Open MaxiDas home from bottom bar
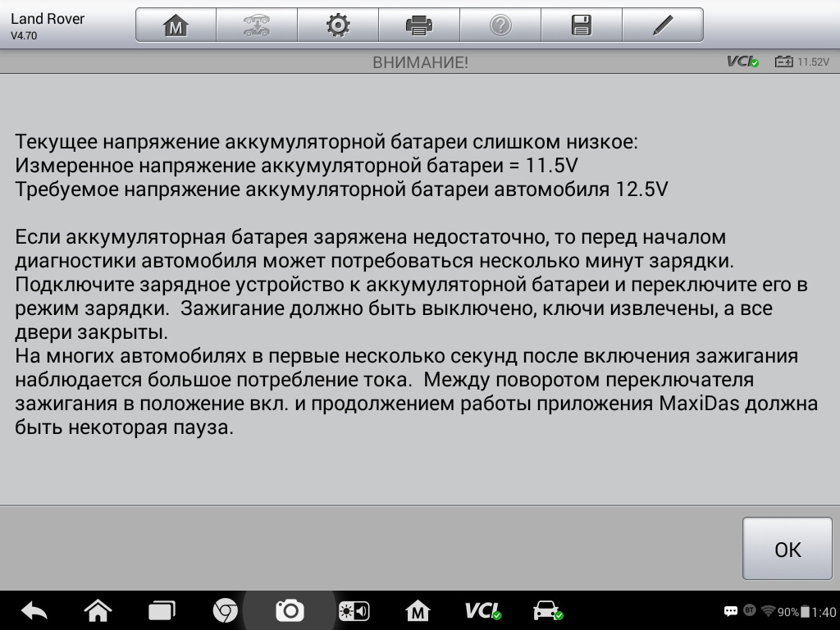Viewport: 840px width, 630px height. 418,610
